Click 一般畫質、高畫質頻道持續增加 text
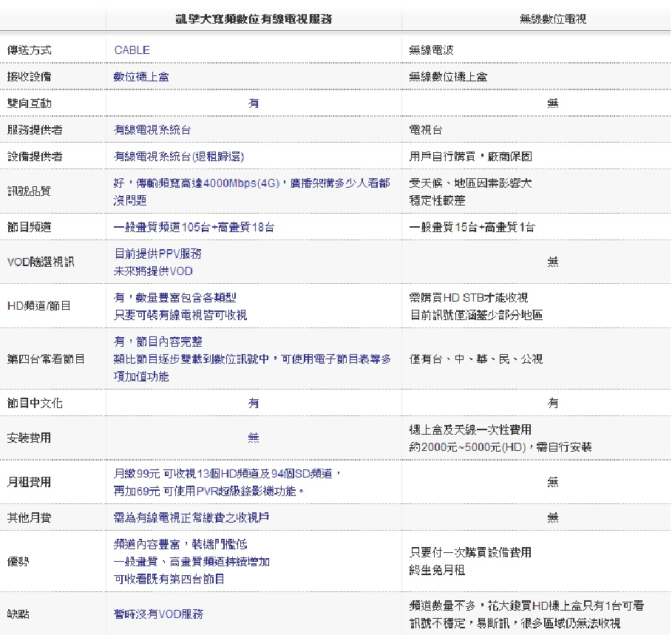This screenshot has height=635, width=672. coord(191,562)
